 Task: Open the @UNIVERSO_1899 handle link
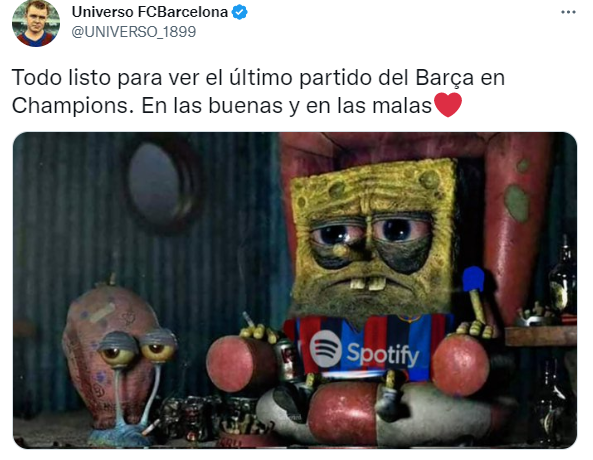point(134,32)
